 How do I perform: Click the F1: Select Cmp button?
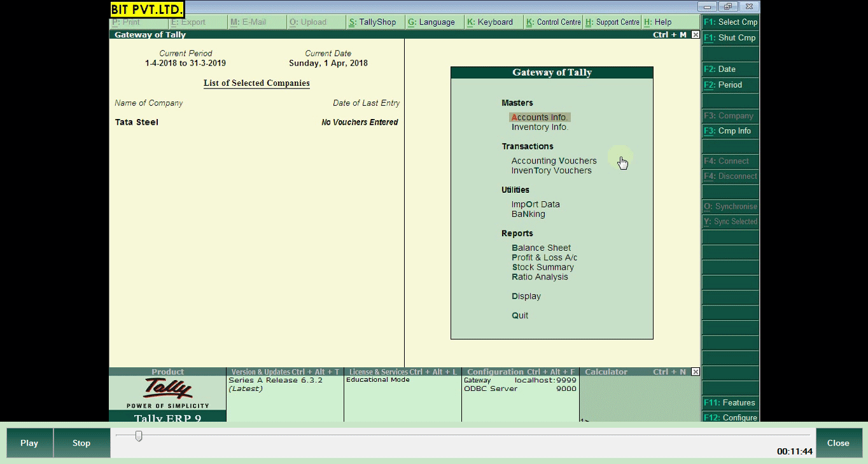(730, 22)
